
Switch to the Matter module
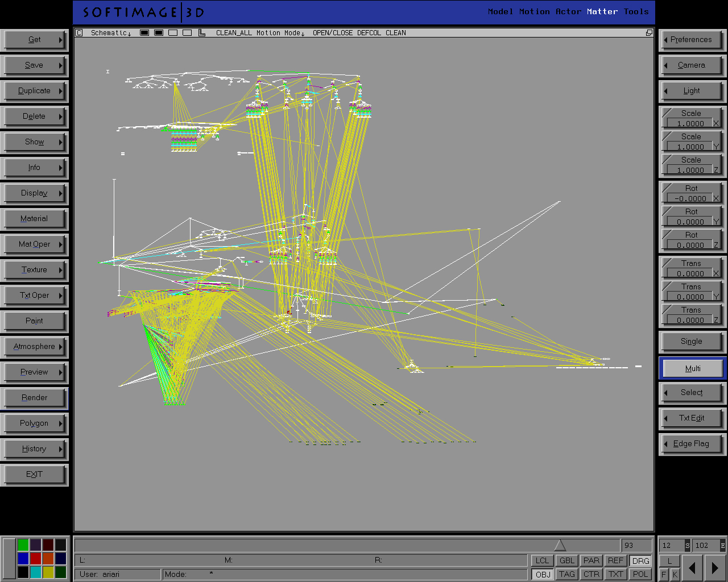(602, 11)
